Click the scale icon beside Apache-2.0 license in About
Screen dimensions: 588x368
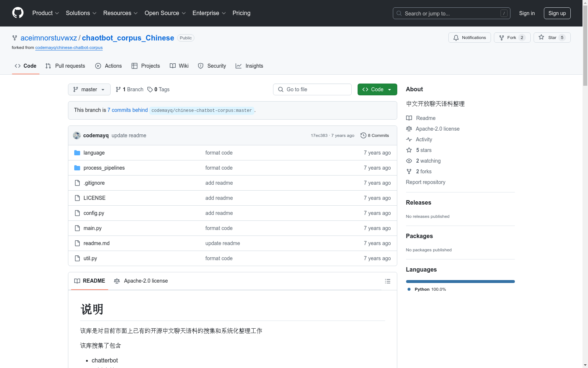tap(409, 129)
